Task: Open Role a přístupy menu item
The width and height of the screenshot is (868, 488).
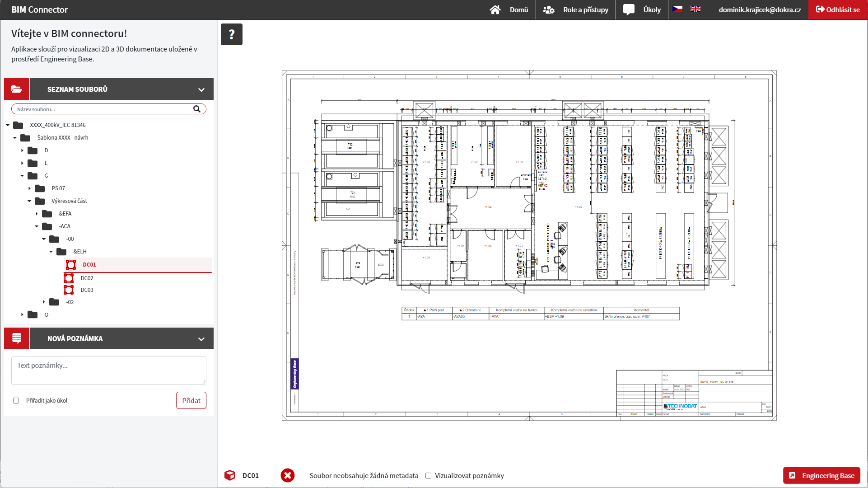Action: [586, 9]
